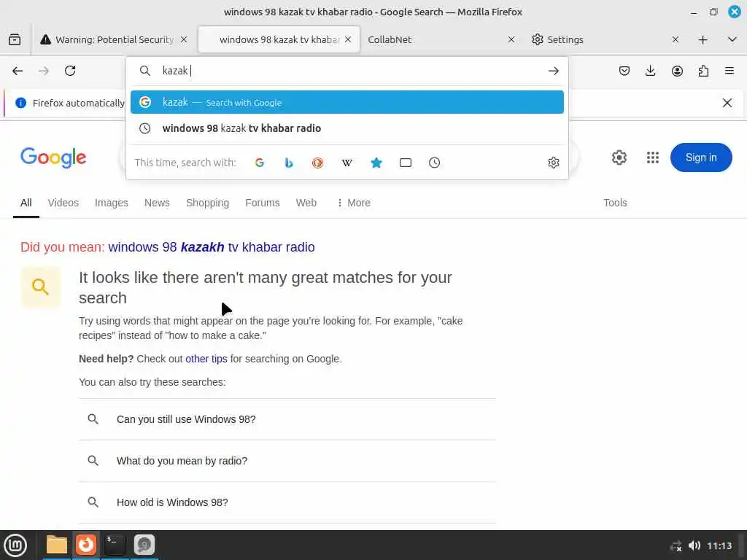Image resolution: width=747 pixels, height=560 pixels.
Task: Select the Images search filter
Action: [112, 203]
